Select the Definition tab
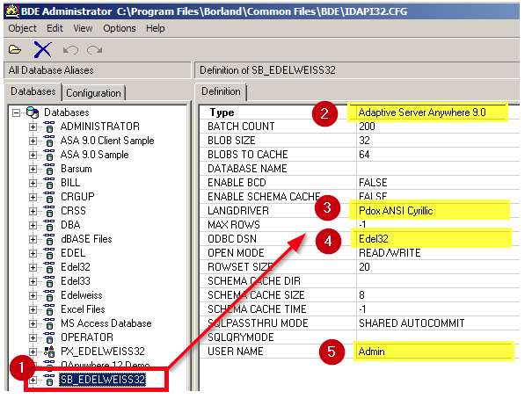 tap(221, 91)
